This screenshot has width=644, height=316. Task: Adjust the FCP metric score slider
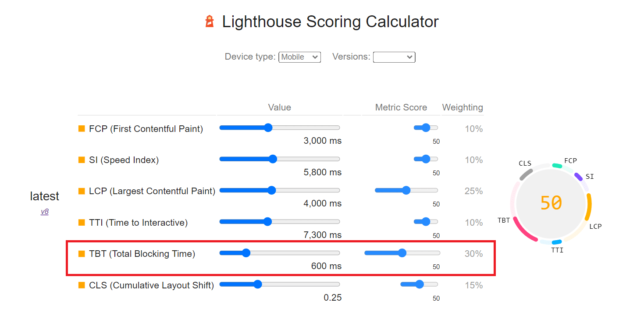[x=426, y=128]
